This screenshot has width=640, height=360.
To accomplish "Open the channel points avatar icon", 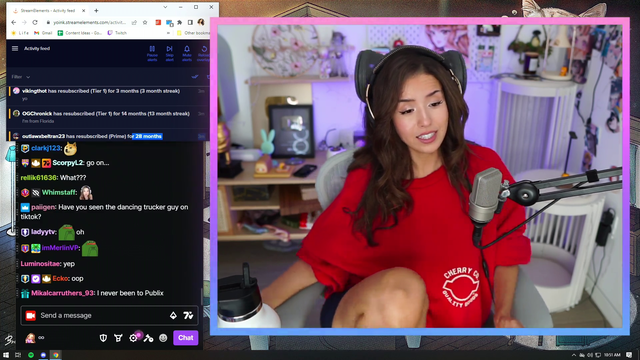I will (x=30, y=338).
